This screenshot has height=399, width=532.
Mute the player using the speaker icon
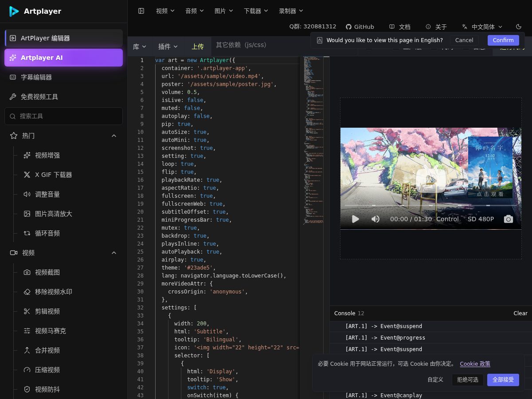tap(376, 219)
